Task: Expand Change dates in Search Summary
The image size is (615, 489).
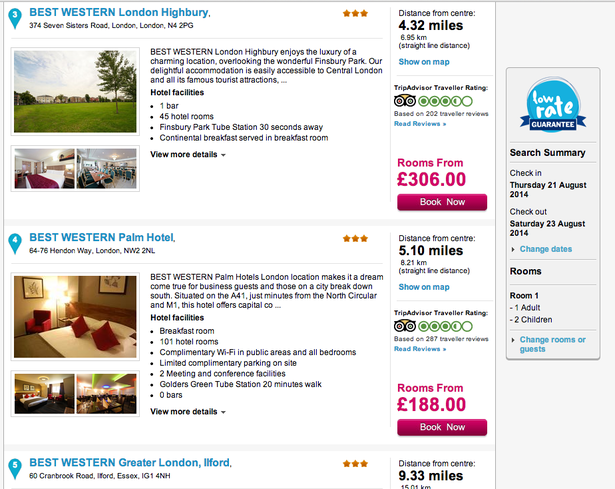Action: [x=546, y=249]
